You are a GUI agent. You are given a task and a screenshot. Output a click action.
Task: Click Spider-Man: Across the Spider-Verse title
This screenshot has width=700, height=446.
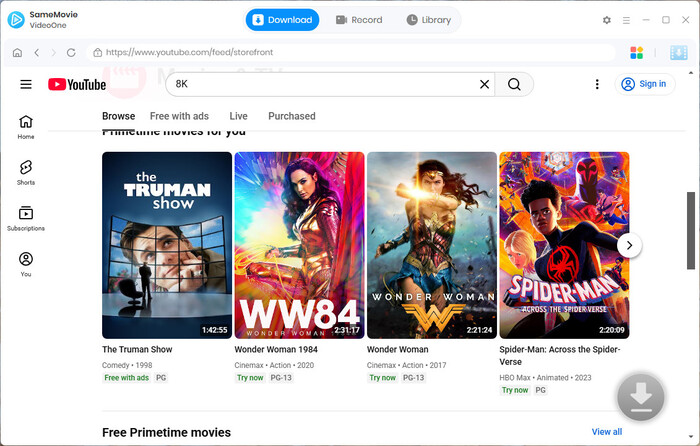tap(560, 355)
